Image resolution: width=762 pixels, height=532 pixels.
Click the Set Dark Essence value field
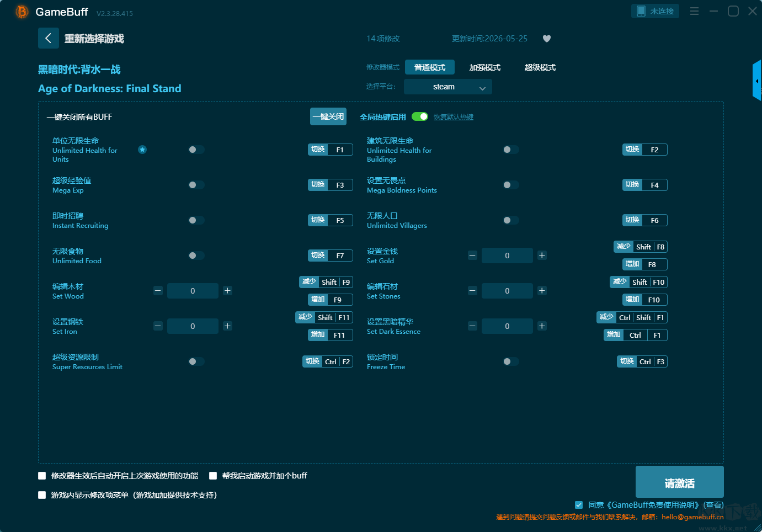point(507,326)
